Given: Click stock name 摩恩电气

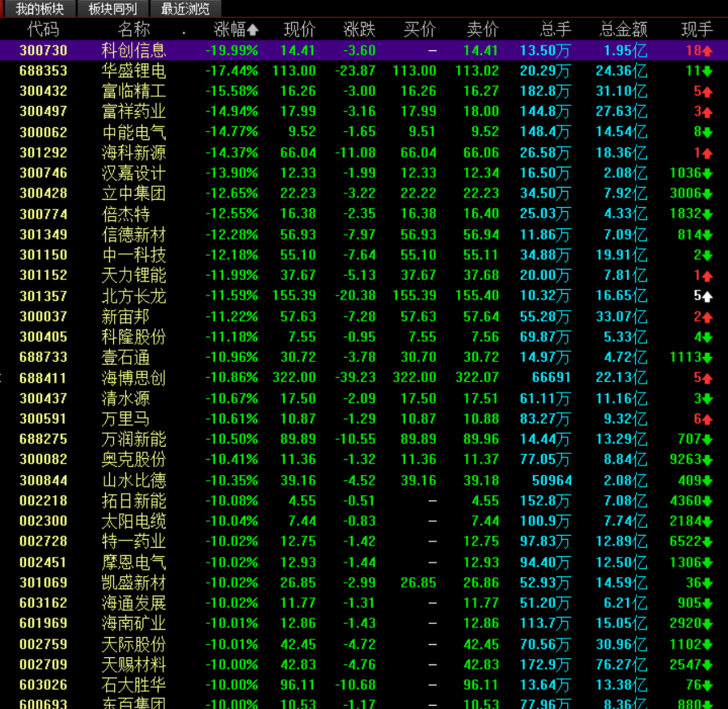Looking at the screenshot, I should tap(133, 563).
